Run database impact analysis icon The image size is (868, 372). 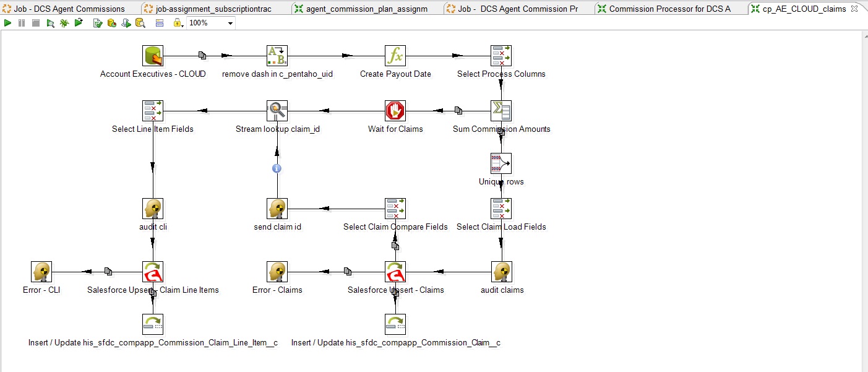(x=112, y=23)
